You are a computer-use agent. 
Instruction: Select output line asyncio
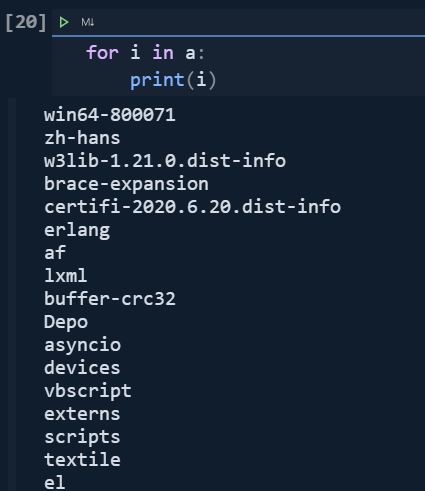(x=82, y=345)
